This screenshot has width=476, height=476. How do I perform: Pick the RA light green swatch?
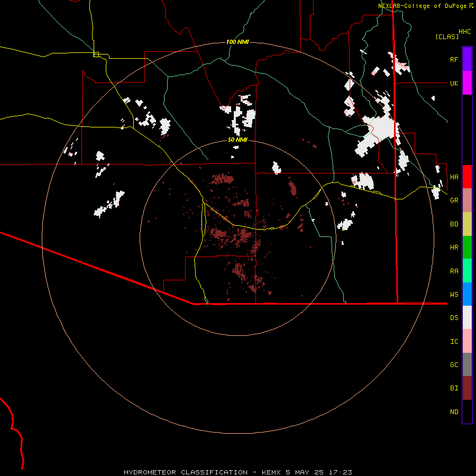(467, 271)
